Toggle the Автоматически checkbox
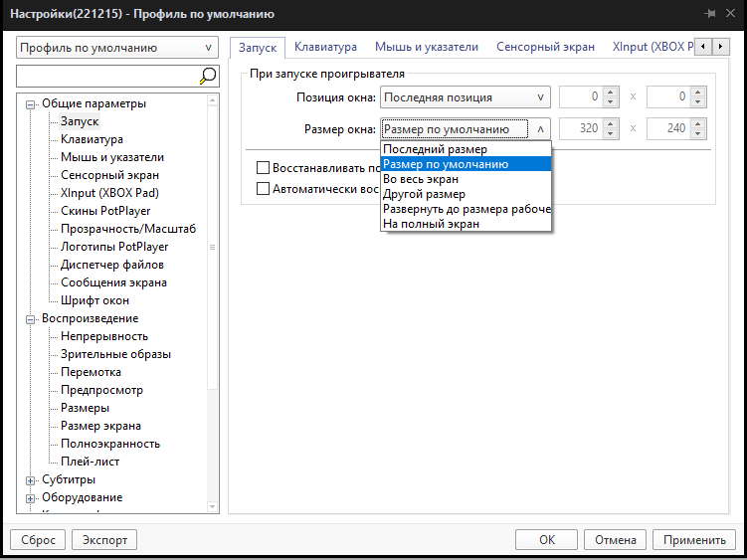The width and height of the screenshot is (747, 560). pyautogui.click(x=264, y=188)
